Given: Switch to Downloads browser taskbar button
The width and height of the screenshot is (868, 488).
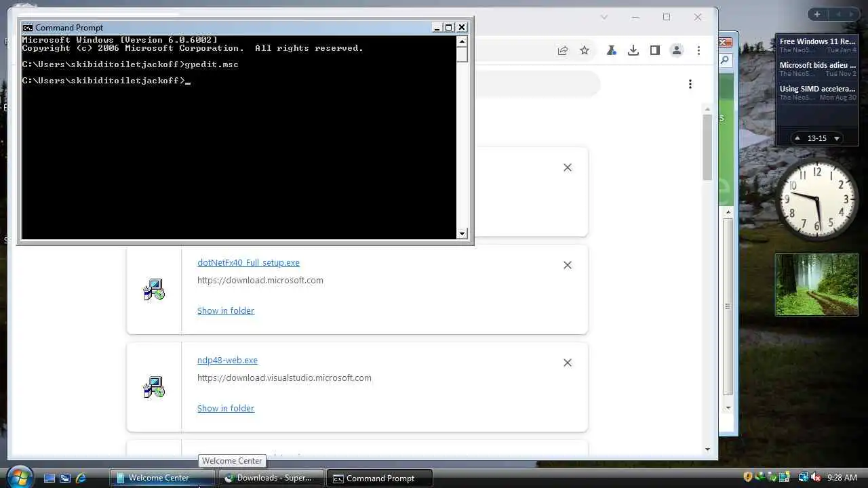Looking at the screenshot, I should [271, 478].
